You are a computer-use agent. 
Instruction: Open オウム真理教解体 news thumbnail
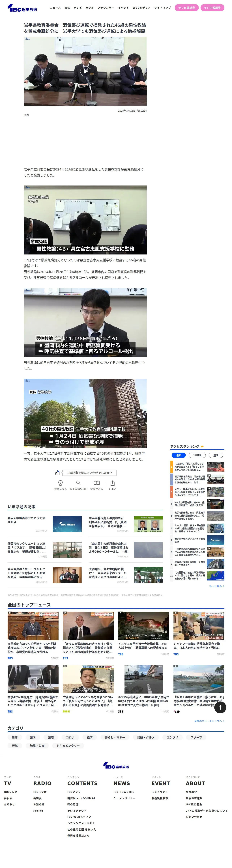[88, 626]
